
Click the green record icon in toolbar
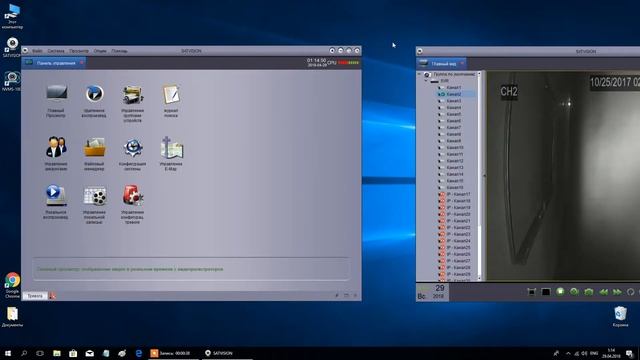coord(574,291)
